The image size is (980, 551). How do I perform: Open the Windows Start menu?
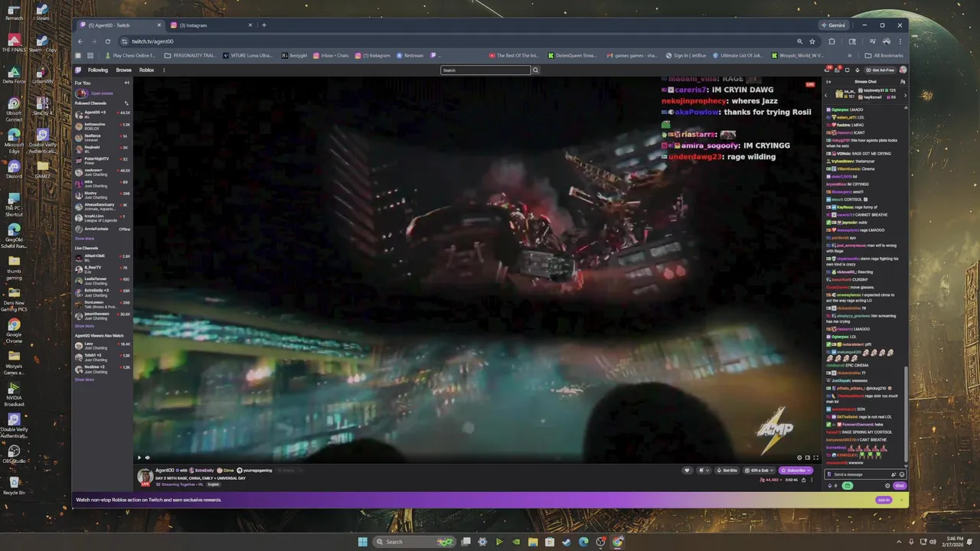[362, 542]
